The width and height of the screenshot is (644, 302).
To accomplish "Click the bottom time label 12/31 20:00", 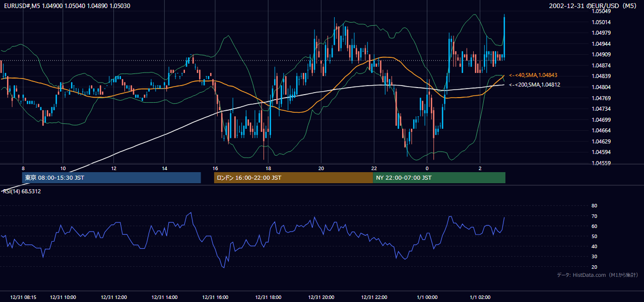I will pos(321,297).
